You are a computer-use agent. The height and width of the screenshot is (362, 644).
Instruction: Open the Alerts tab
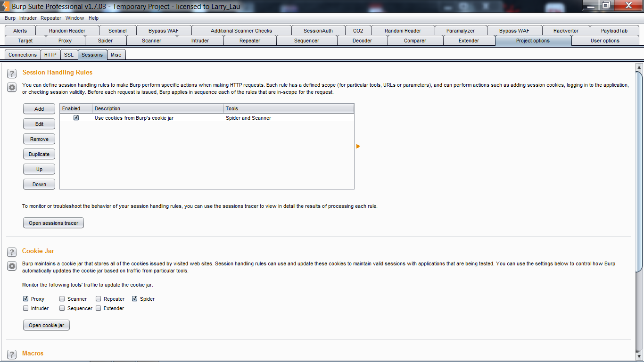click(x=20, y=31)
